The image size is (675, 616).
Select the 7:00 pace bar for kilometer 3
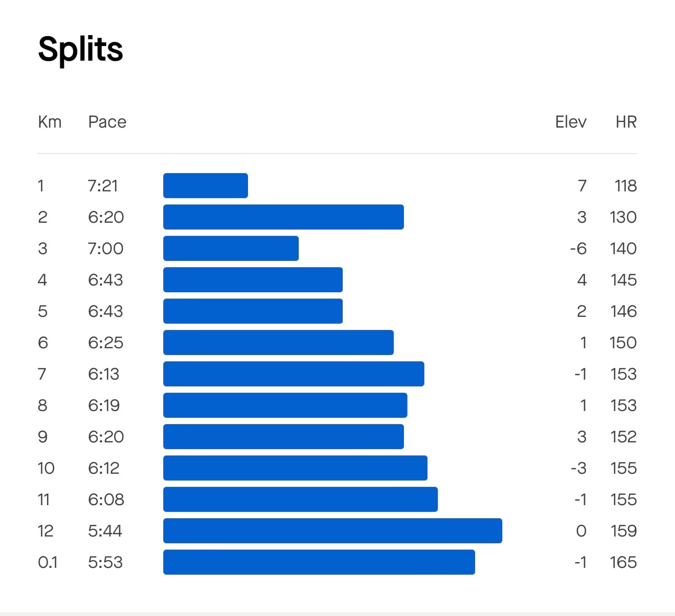pyautogui.click(x=231, y=248)
